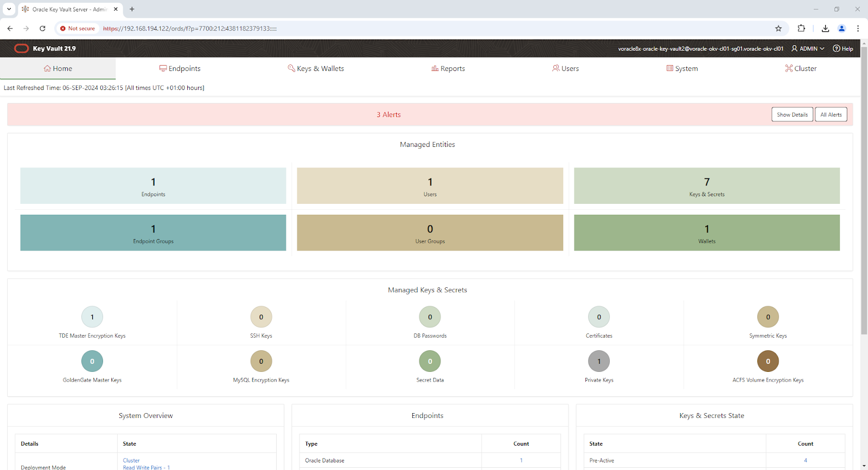
Task: Click the Oracle logo in the header
Action: (21, 48)
